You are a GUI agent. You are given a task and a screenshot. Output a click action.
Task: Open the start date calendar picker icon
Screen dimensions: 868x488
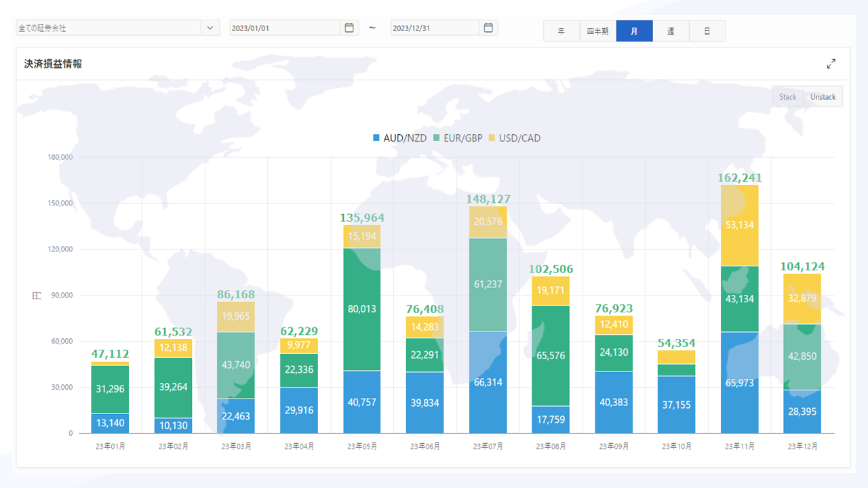click(x=349, y=28)
